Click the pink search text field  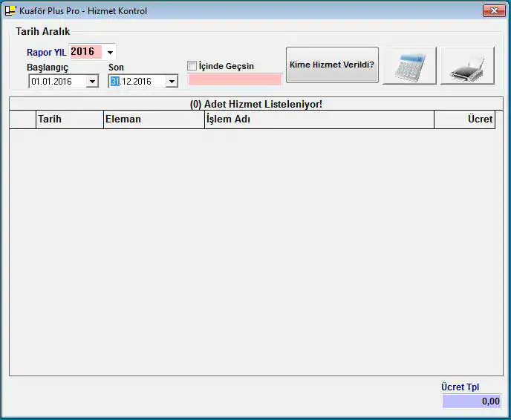point(235,79)
